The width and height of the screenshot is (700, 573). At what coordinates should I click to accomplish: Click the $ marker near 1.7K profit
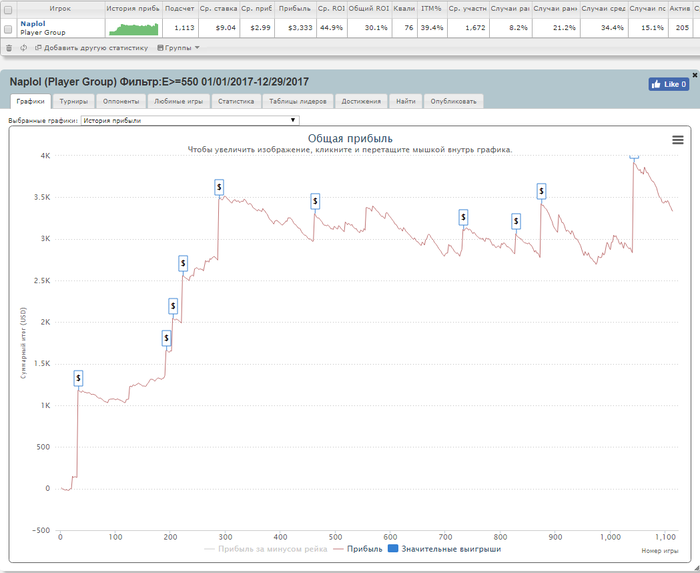point(166,338)
